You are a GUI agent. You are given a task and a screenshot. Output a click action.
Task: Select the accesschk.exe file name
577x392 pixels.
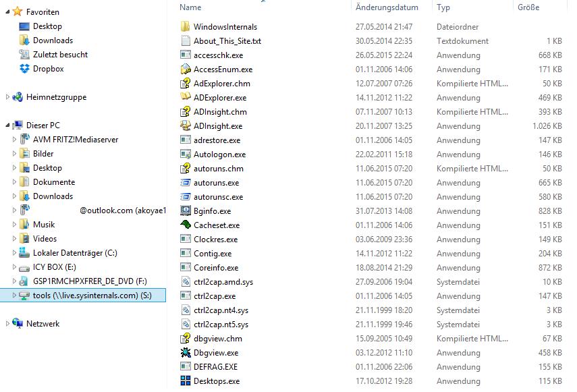coord(218,55)
